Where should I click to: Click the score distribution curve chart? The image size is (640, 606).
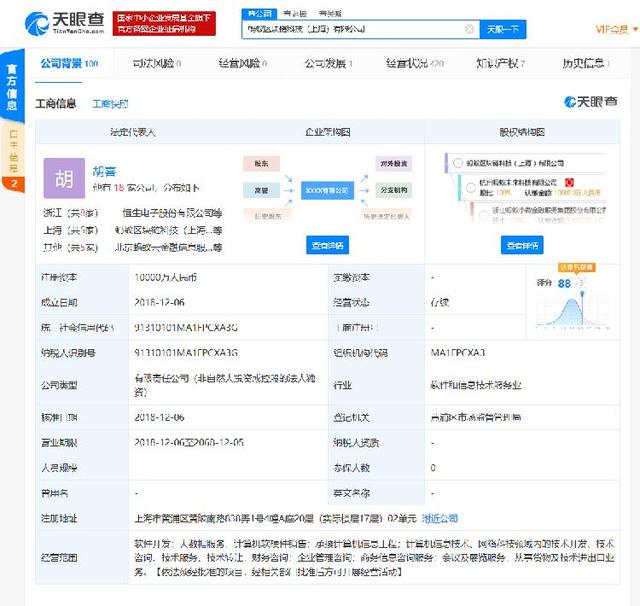[x=573, y=311]
